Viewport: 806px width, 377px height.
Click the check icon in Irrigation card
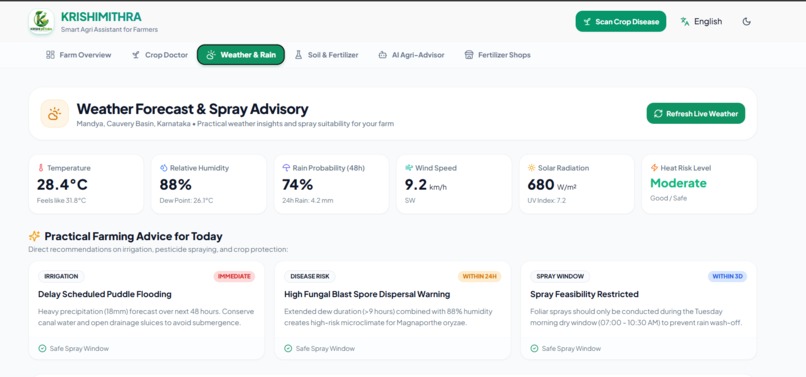[42, 348]
